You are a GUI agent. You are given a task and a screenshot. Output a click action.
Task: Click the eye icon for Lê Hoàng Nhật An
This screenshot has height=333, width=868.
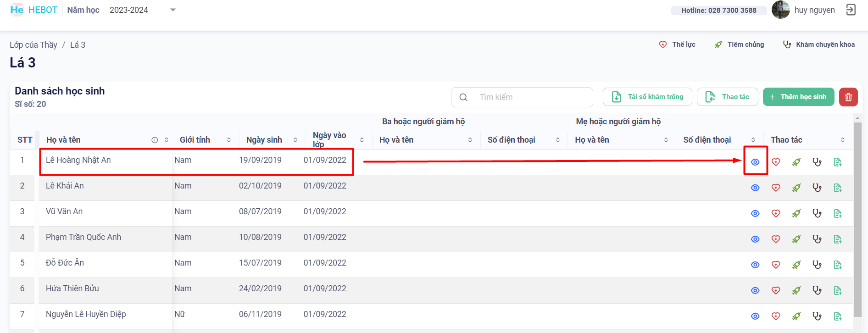tap(755, 162)
